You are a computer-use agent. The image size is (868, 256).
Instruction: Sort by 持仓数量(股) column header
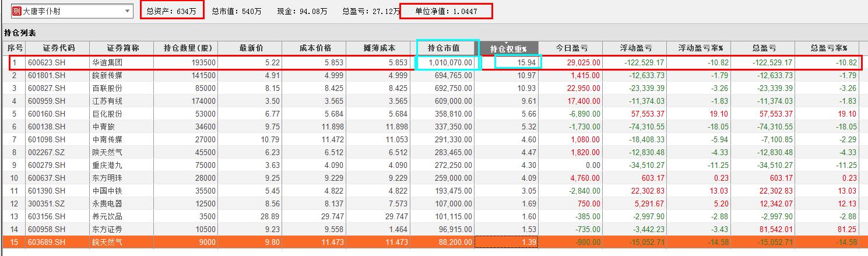click(186, 48)
